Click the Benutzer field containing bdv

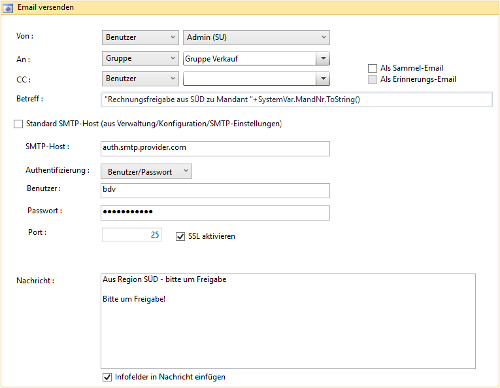click(215, 190)
